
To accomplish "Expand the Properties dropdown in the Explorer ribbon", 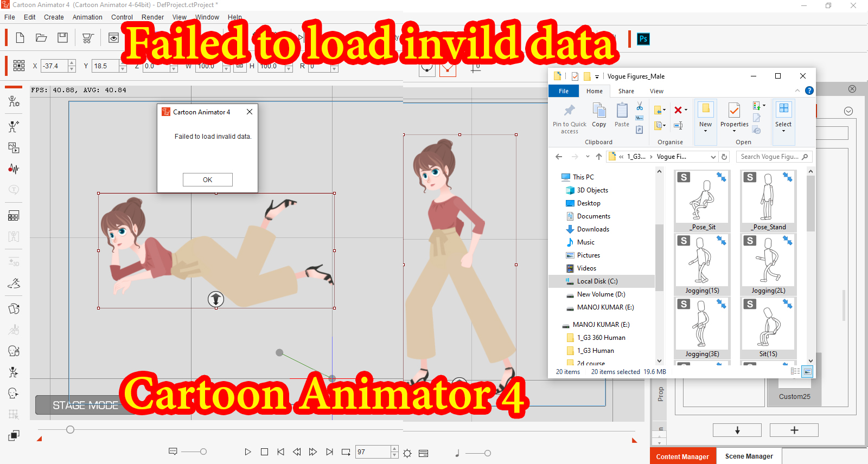I will click(x=734, y=131).
